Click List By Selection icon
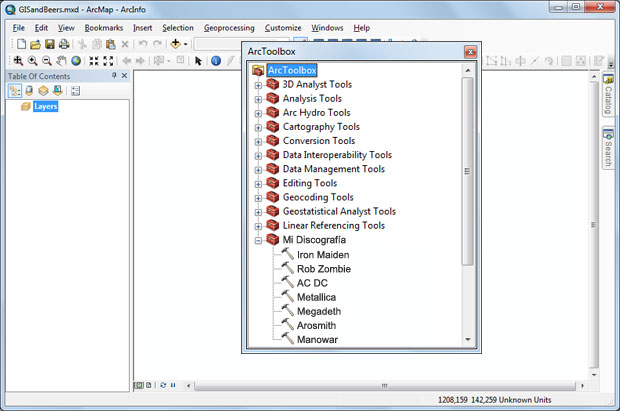The image size is (620, 411). (x=58, y=91)
